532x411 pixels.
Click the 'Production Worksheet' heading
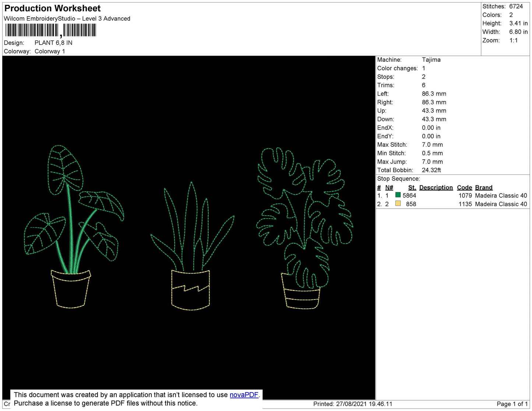point(52,8)
